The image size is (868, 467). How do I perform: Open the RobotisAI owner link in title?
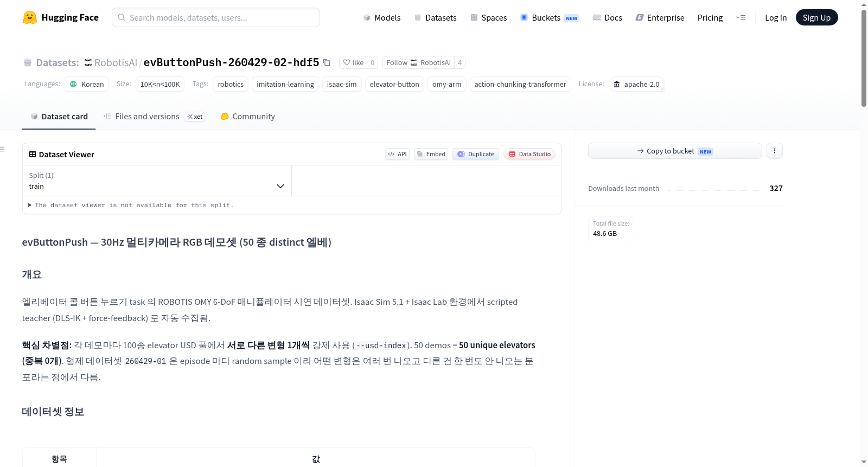point(116,63)
